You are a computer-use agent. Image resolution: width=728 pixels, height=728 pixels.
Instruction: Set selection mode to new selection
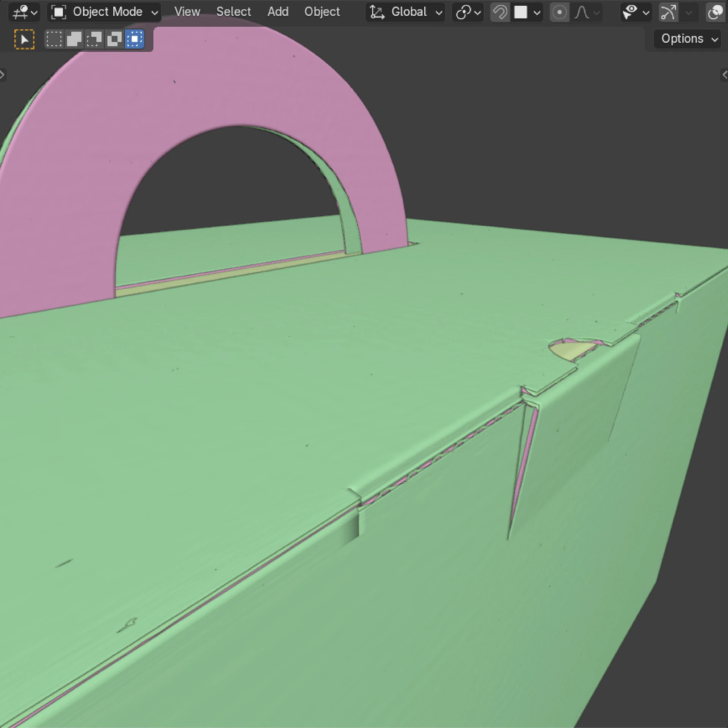54,39
